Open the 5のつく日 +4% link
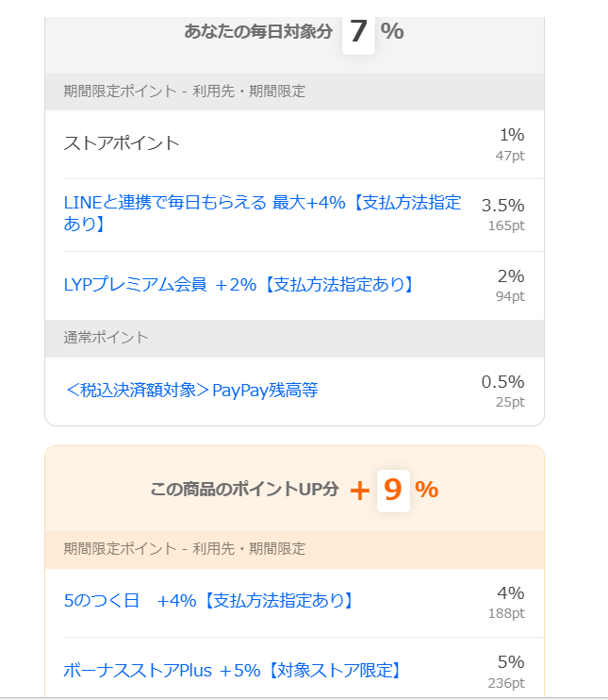The width and height of the screenshot is (608, 700). (x=208, y=600)
